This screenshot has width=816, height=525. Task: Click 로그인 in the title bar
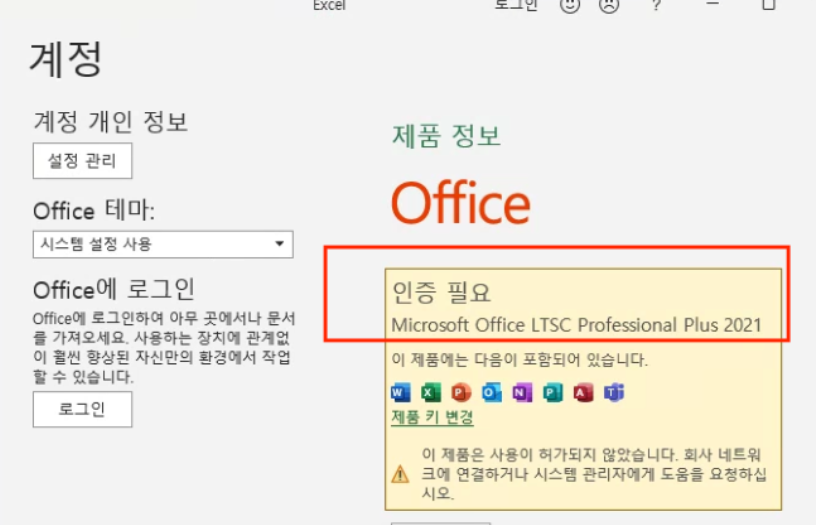coord(516,5)
